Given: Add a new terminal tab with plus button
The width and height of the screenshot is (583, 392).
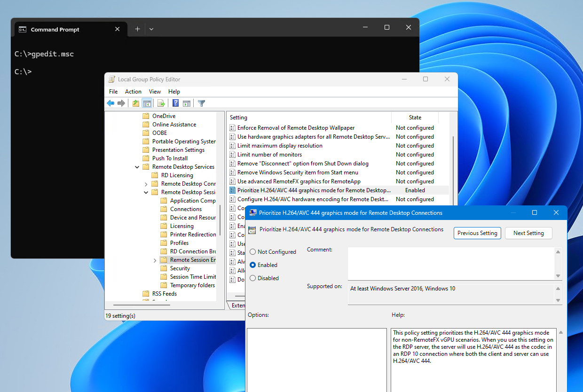Looking at the screenshot, I should [137, 29].
